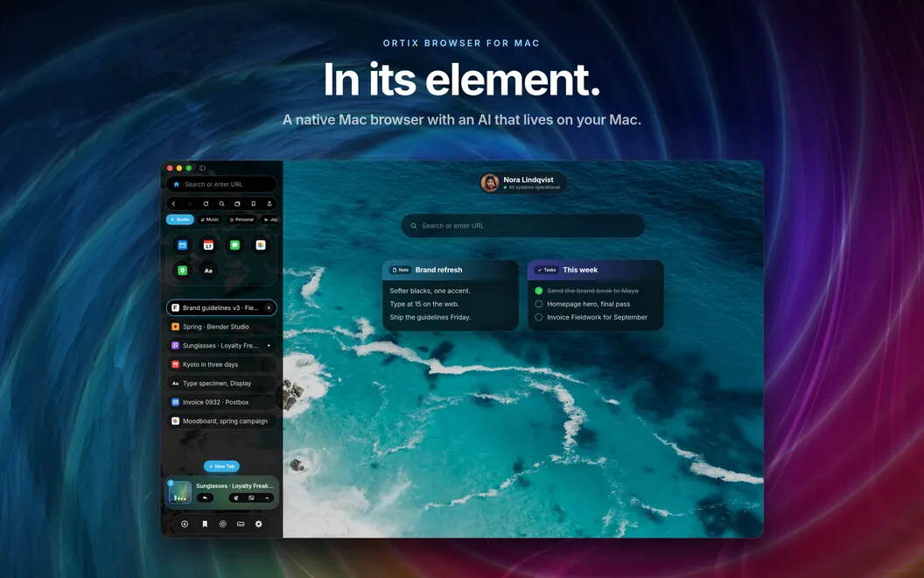Open the Moodboard, spring campaign tab
Screen dimensions: 924x578
pyautogui.click(x=221, y=421)
